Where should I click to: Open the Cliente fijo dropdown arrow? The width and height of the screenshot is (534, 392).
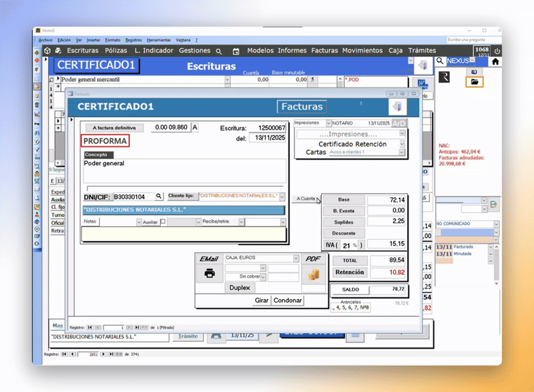(x=282, y=197)
